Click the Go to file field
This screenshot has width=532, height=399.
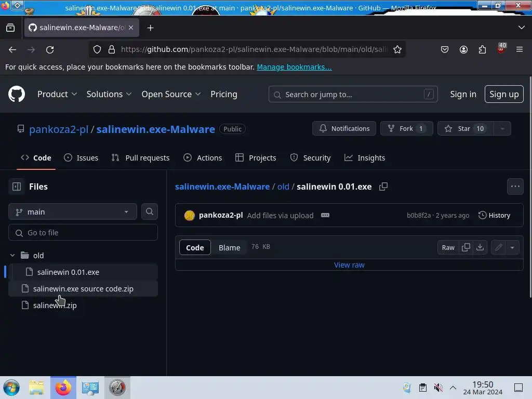83,232
